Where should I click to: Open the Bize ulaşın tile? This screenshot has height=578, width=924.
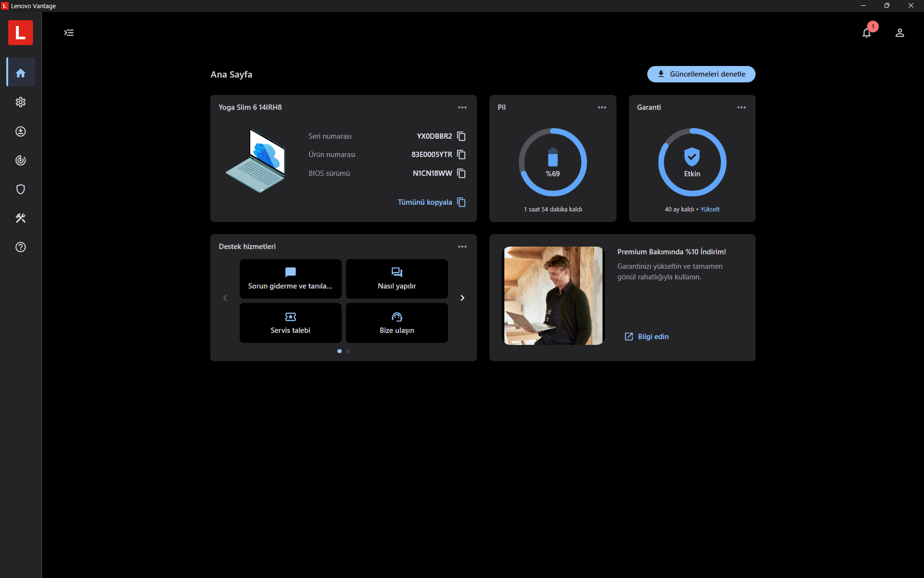(x=397, y=323)
